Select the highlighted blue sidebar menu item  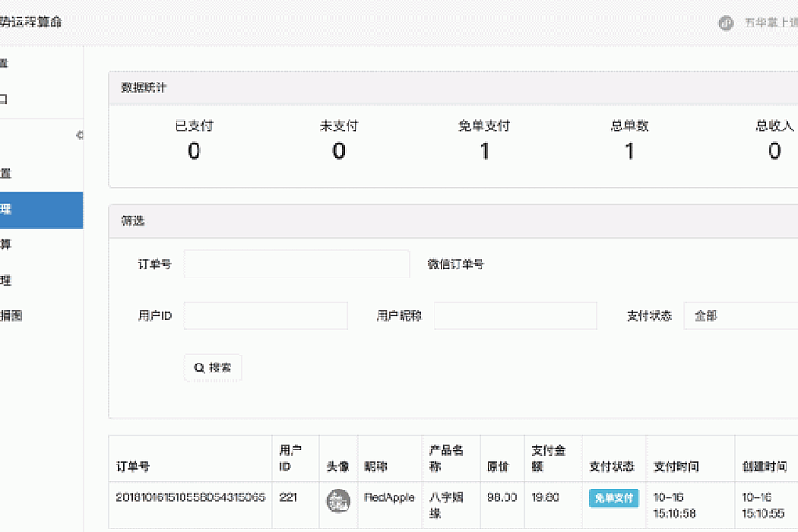(40, 210)
